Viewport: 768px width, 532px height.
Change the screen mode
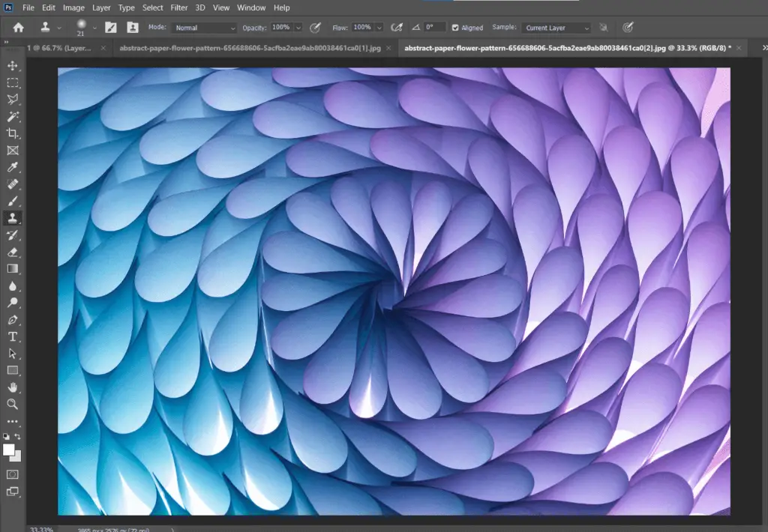tap(13, 492)
